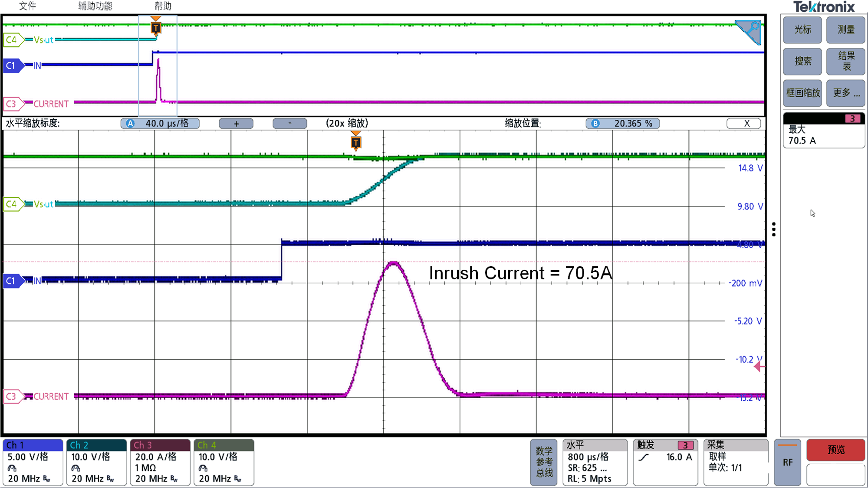The image size is (868, 488).
Task: Toggle the Ch 2 channel badge
Action: [x=96, y=462]
